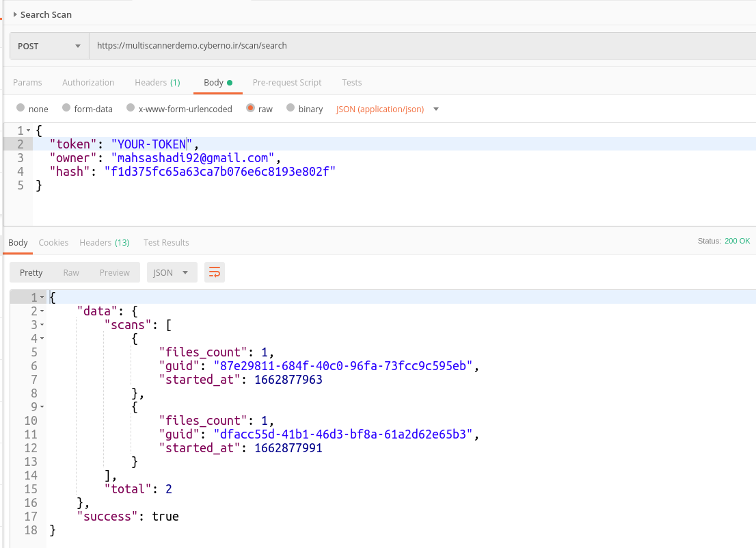Select the Tests tab
Image resolution: width=756 pixels, height=548 pixels.
[x=352, y=82]
